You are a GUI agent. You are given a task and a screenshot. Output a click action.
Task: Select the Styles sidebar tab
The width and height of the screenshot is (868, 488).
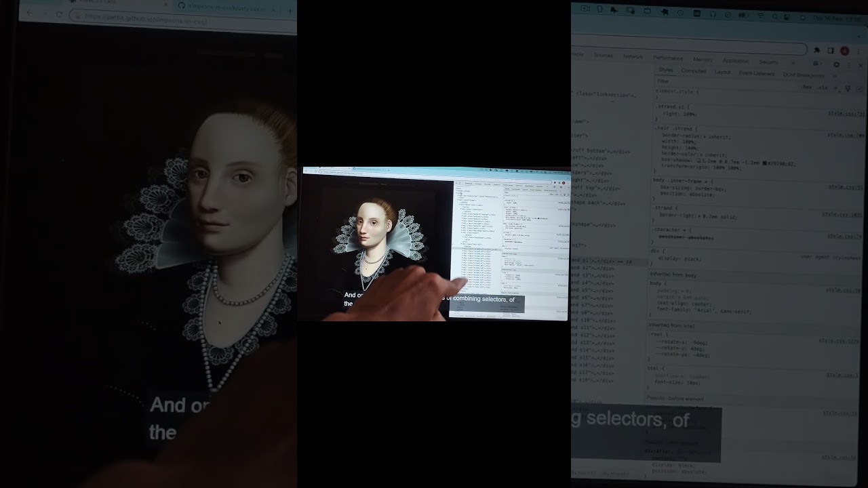click(x=666, y=70)
